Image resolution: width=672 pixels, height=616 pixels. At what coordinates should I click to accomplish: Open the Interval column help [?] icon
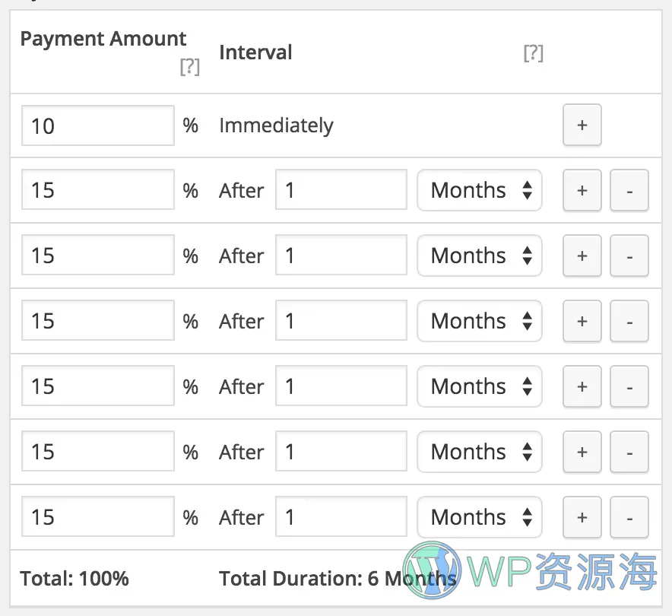(534, 53)
